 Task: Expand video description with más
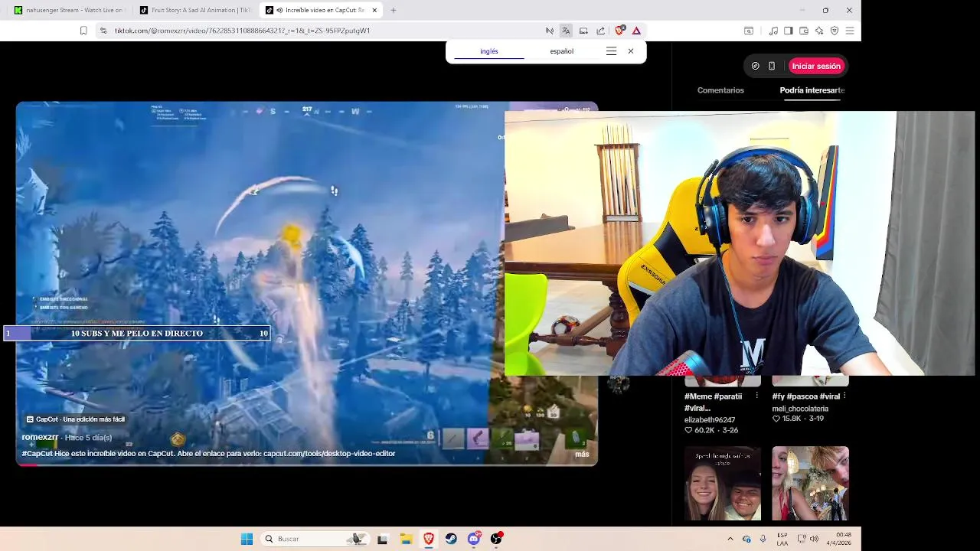click(x=582, y=454)
